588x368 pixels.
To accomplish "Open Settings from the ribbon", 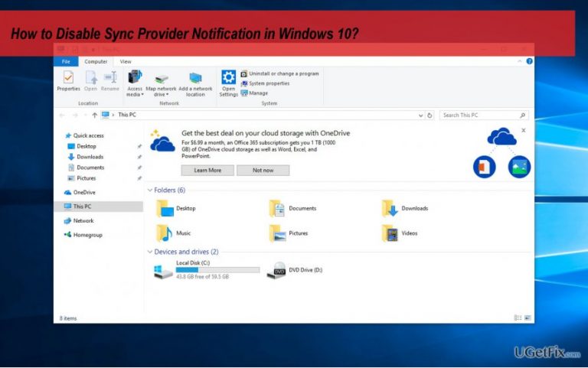I will tap(228, 83).
